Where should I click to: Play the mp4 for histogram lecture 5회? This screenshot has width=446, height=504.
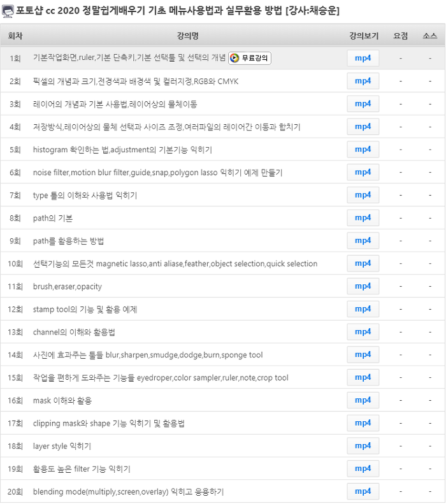(363, 150)
